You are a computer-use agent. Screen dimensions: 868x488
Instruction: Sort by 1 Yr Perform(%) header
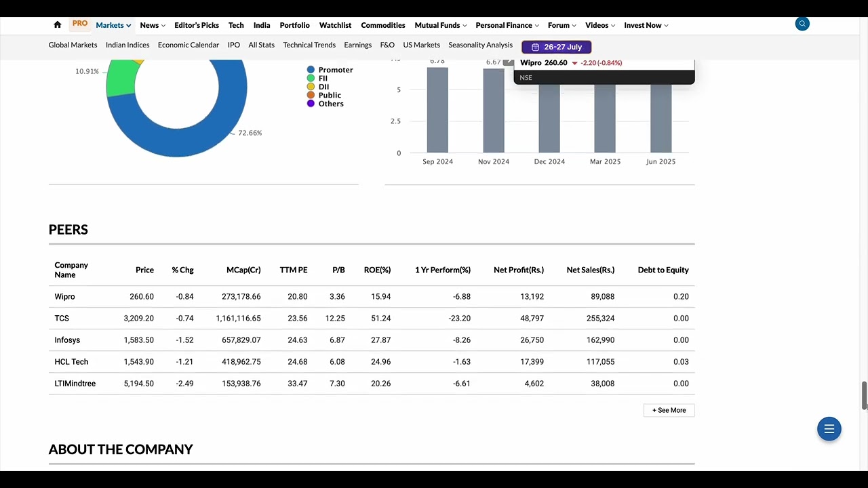[443, 270]
